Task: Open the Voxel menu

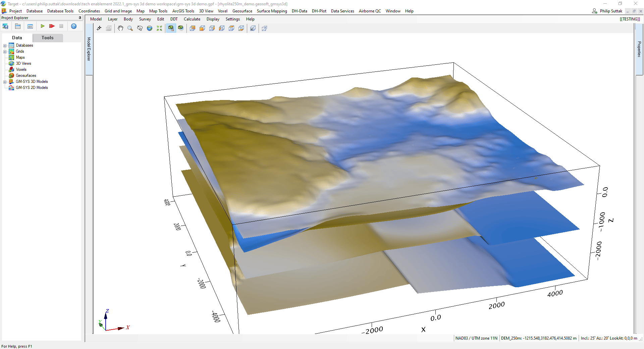Action: 223,11
